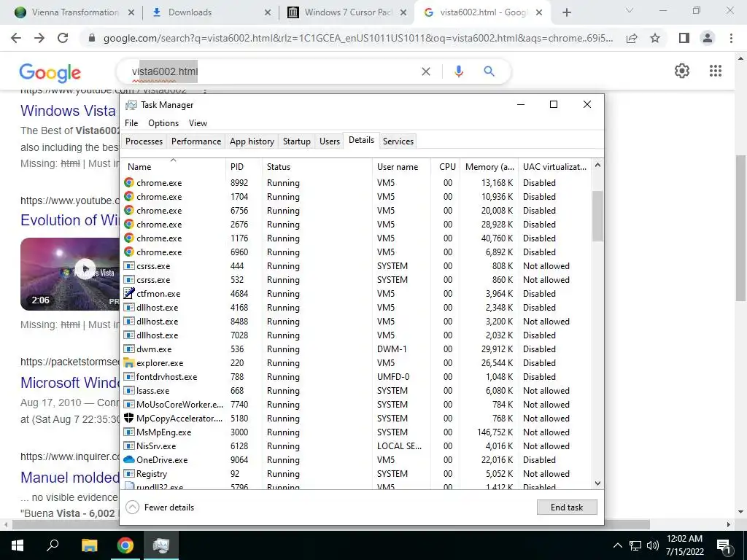The image size is (747, 560).
Task: Click the network tray icon
Action: (635, 545)
